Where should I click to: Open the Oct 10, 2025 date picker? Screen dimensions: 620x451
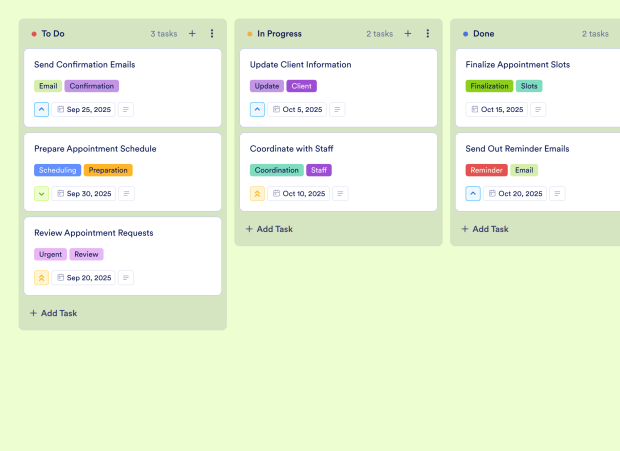tap(300, 194)
